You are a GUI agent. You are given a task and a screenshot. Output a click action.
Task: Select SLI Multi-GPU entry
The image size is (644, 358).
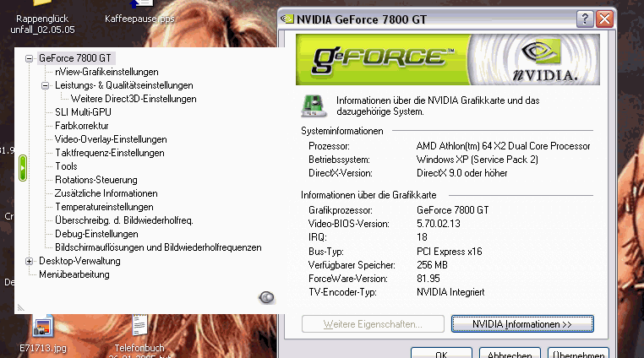83,112
